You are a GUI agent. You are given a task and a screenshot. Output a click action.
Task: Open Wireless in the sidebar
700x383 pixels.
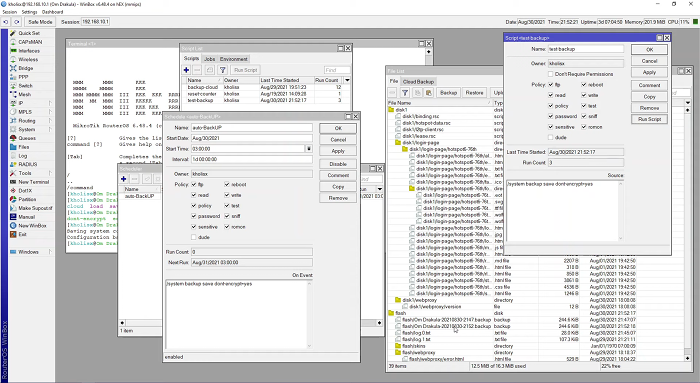(x=28, y=59)
